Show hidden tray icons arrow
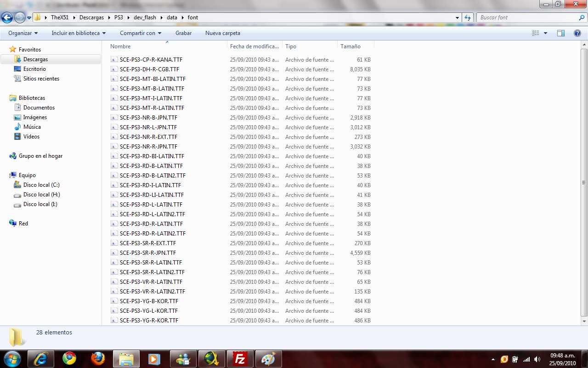The height and width of the screenshot is (368, 588). 493,359
